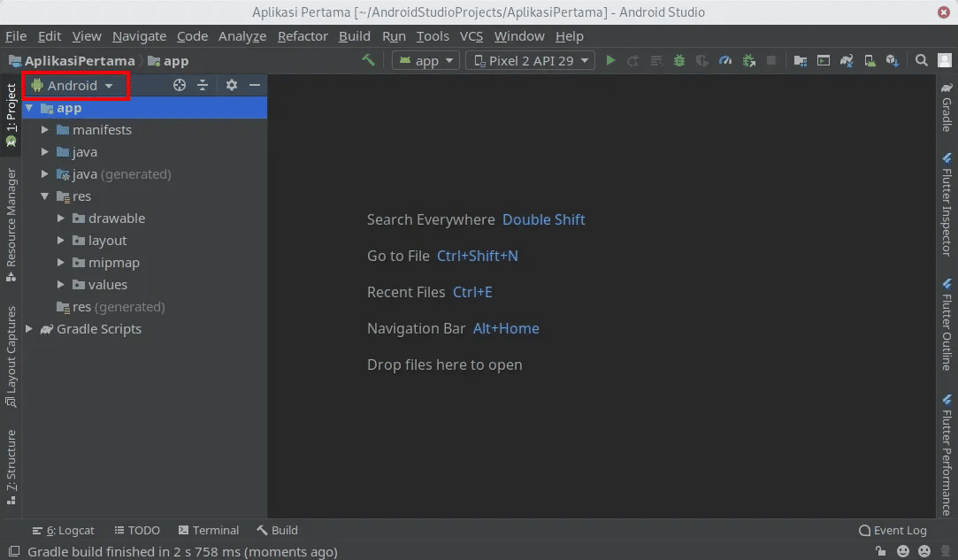Click the tool windows quick-access icon in status bar
958x560 pixels.
pos(14,551)
